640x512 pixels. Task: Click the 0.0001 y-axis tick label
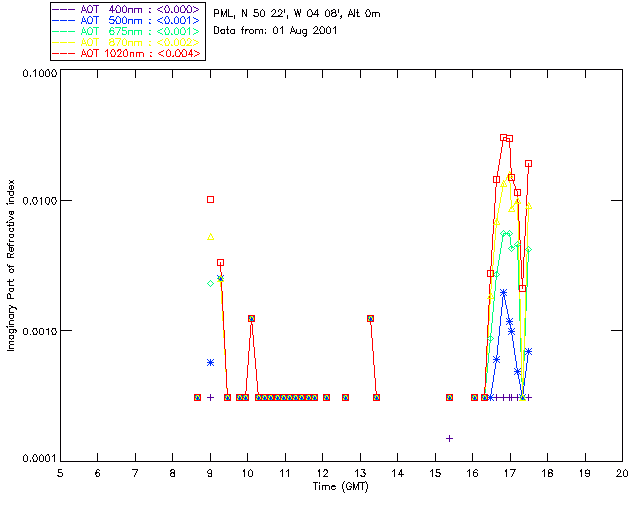pyautogui.click(x=39, y=459)
